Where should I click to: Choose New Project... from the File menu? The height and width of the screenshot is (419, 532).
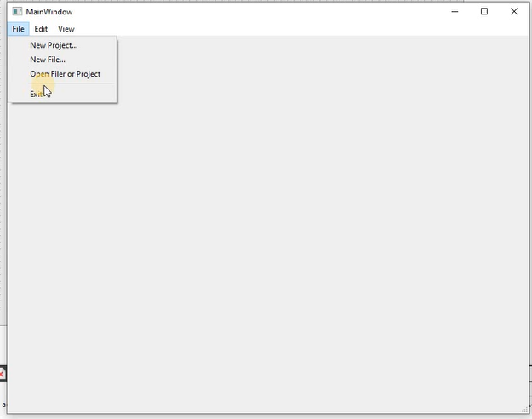click(54, 45)
